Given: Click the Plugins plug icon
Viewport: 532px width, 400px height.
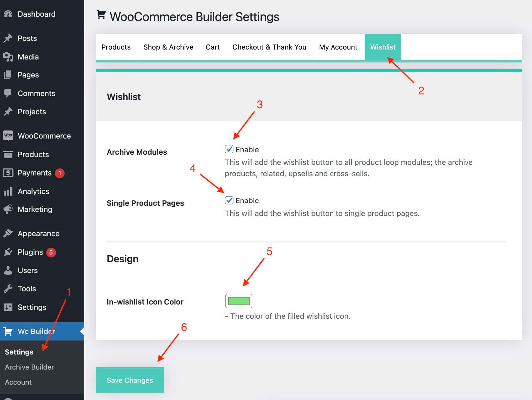Looking at the screenshot, I should click(x=8, y=252).
